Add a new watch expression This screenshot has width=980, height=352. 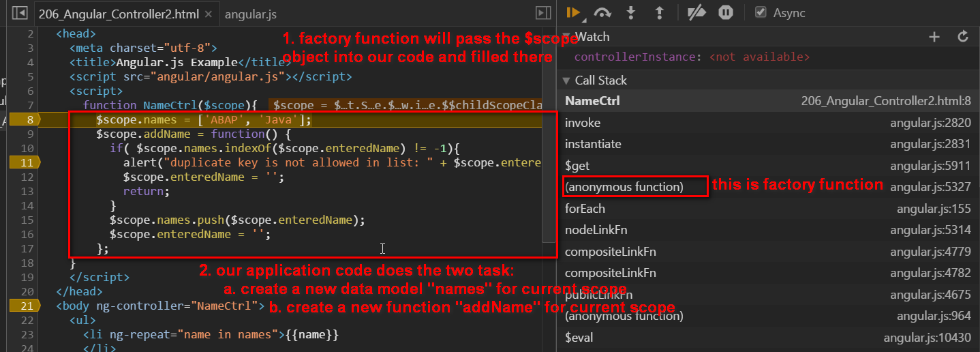(x=934, y=37)
